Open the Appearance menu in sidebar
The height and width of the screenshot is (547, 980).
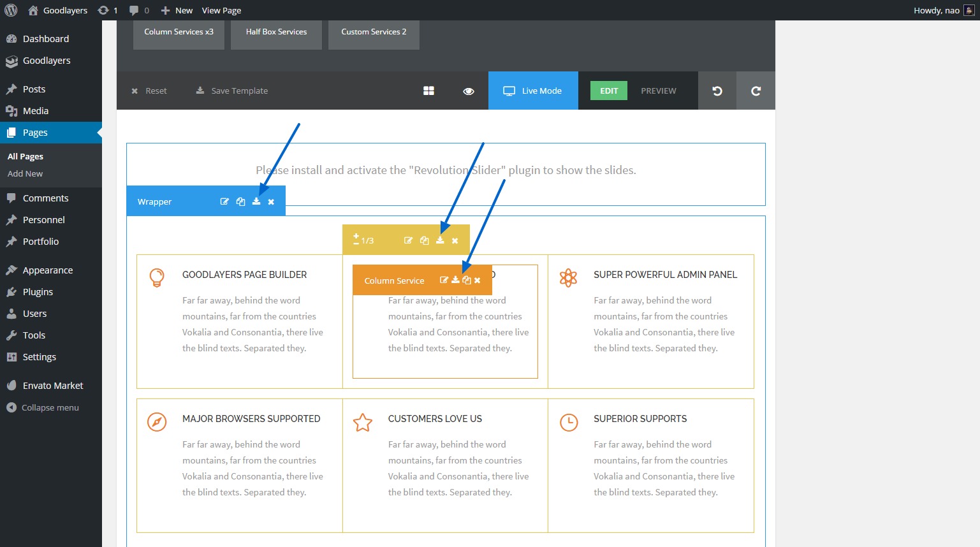pyautogui.click(x=48, y=270)
